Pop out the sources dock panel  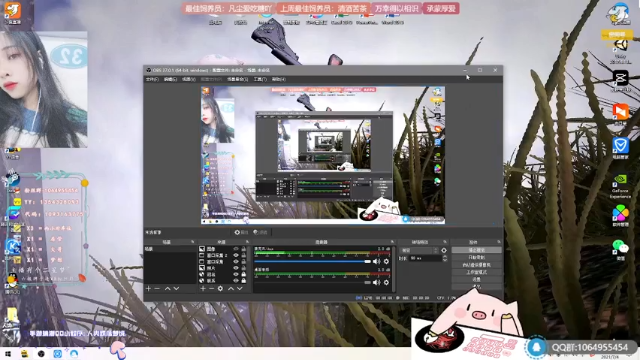247,242
